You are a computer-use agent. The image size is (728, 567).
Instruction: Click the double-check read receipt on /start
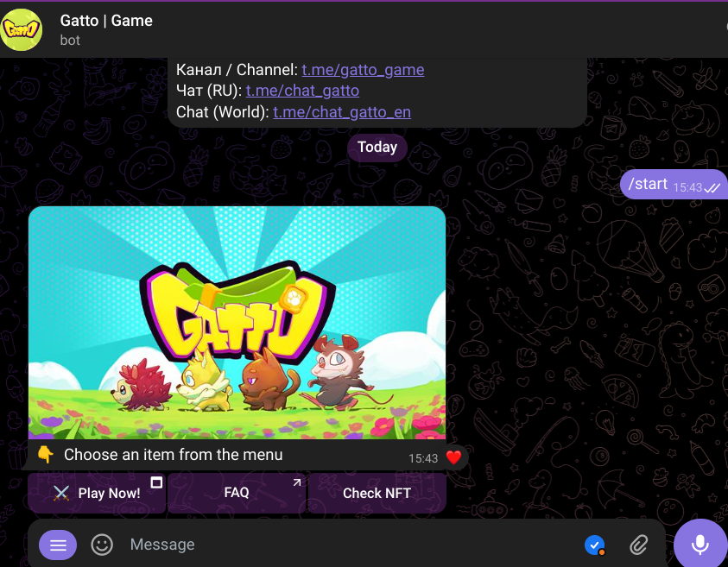click(x=712, y=188)
